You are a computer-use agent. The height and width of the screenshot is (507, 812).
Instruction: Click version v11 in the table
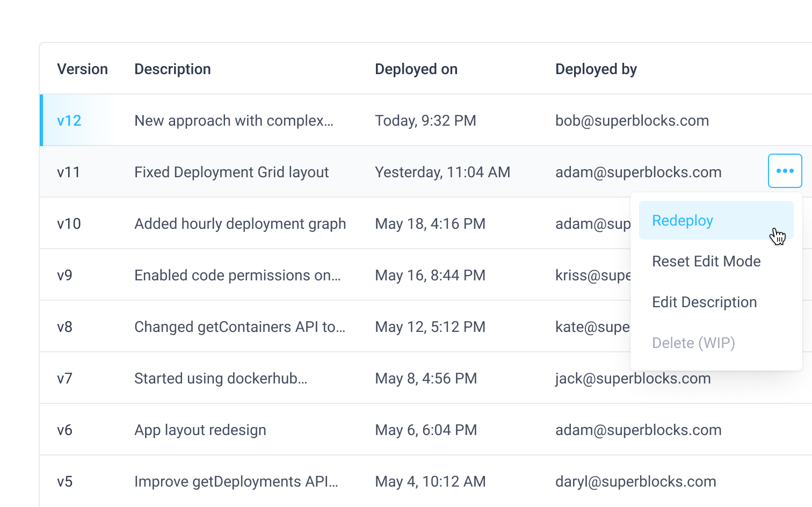[x=69, y=172]
